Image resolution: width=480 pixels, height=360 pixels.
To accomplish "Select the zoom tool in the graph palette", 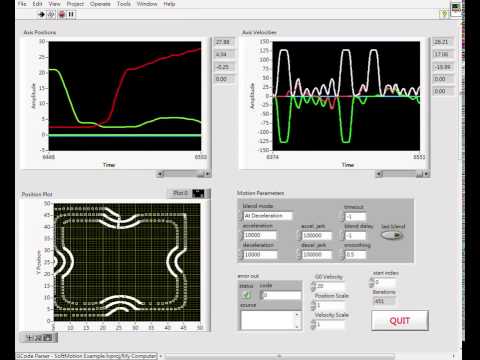I will point(38,338).
